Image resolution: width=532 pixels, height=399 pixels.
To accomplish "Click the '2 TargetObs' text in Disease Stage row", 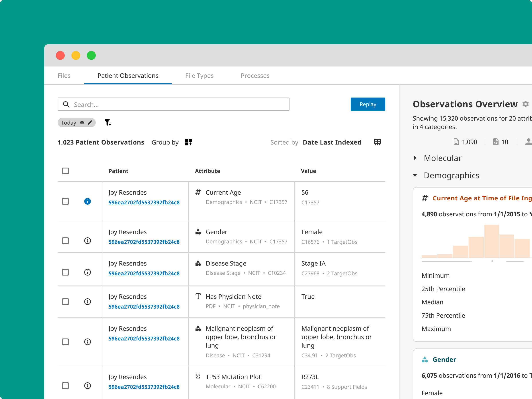I will pos(342,274).
